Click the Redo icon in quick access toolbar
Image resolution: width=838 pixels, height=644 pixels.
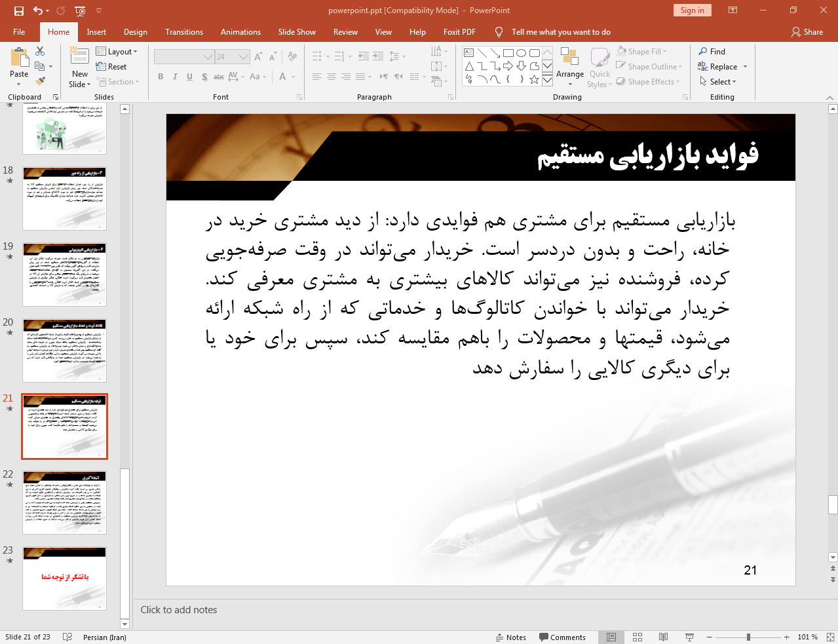(60, 10)
